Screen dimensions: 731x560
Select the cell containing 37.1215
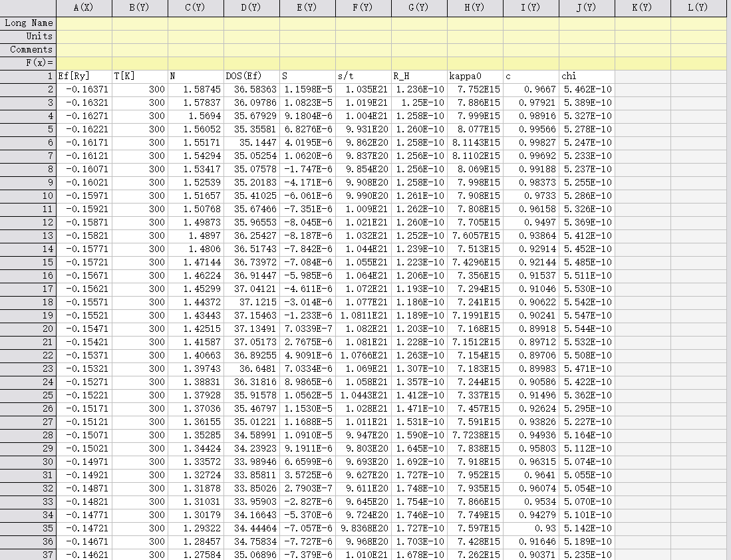point(251,302)
